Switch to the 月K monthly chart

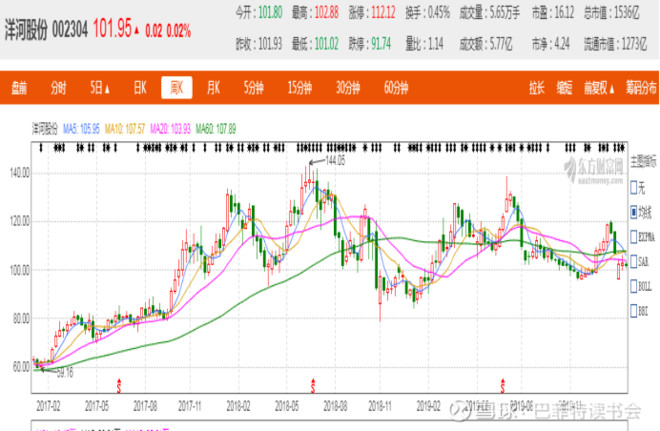(213, 88)
